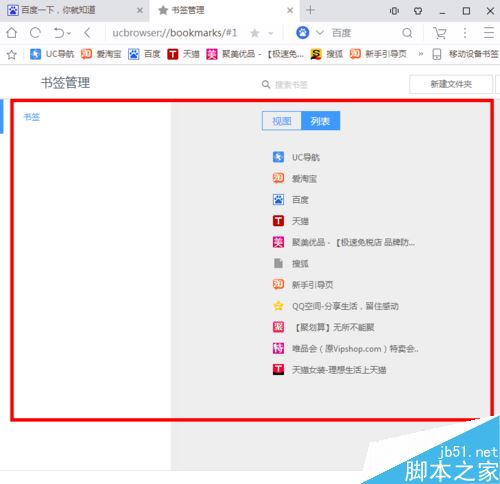Click 新手引导页 favicon in bookmark list
This screenshot has height=484, width=500.
pyautogui.click(x=278, y=284)
